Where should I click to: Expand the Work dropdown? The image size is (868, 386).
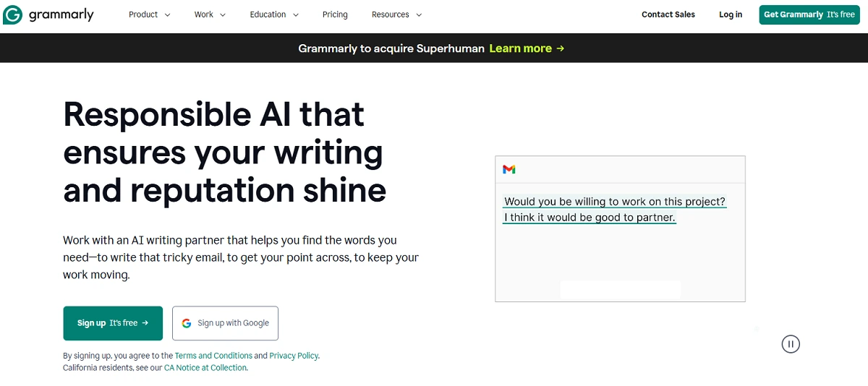[x=210, y=14]
